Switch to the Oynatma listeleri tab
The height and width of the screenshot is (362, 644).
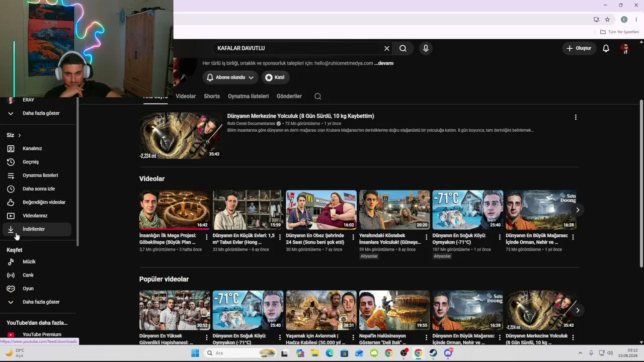(248, 96)
